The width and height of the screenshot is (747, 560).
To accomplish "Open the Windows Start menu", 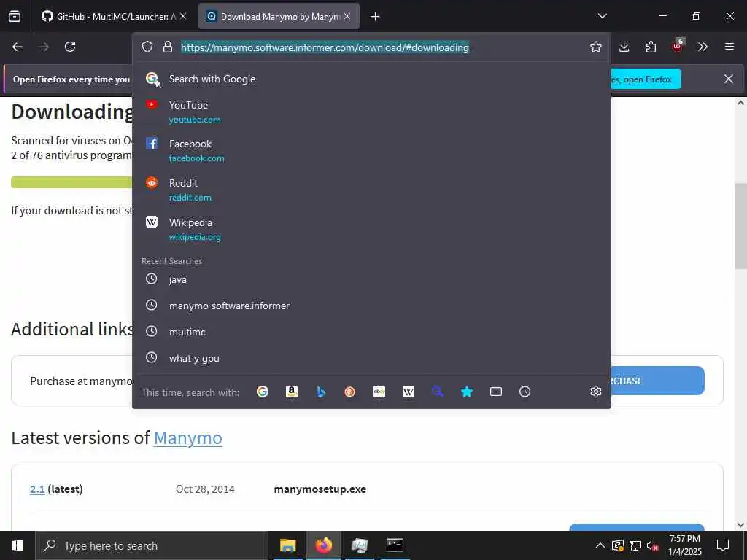I will tap(18, 545).
